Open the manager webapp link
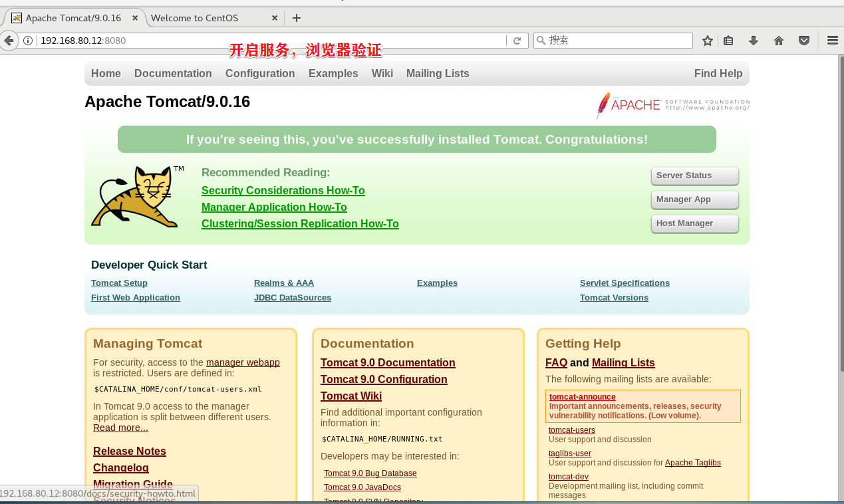This screenshot has width=844, height=504. (x=243, y=362)
